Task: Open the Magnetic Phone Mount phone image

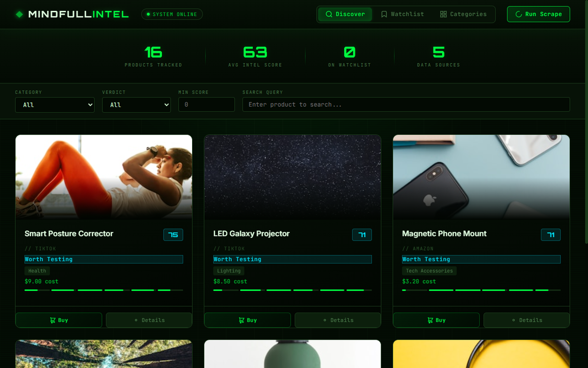Action: [481, 177]
